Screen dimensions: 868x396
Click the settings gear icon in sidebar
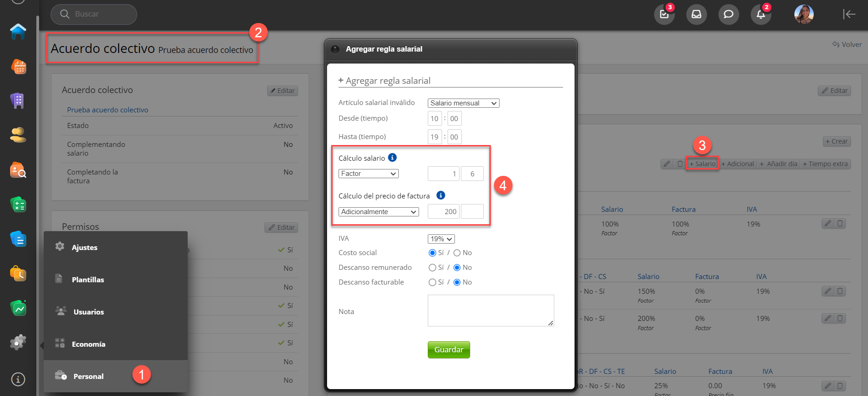click(18, 342)
